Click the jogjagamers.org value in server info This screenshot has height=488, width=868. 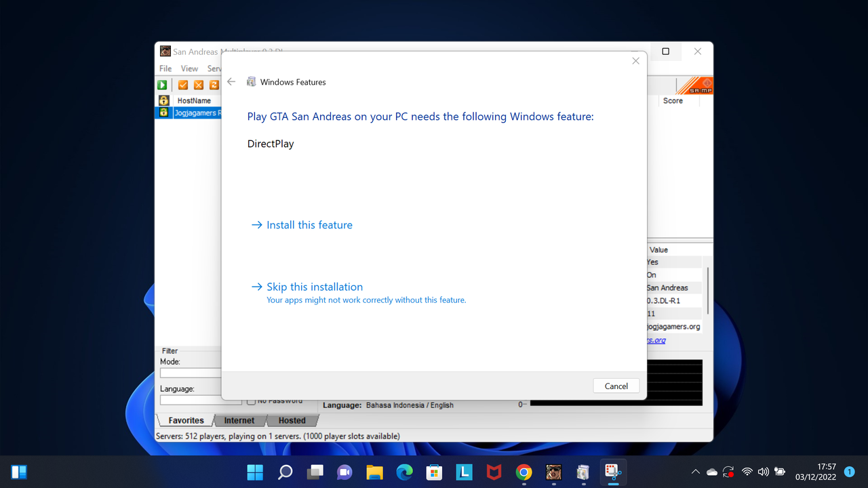click(x=673, y=326)
